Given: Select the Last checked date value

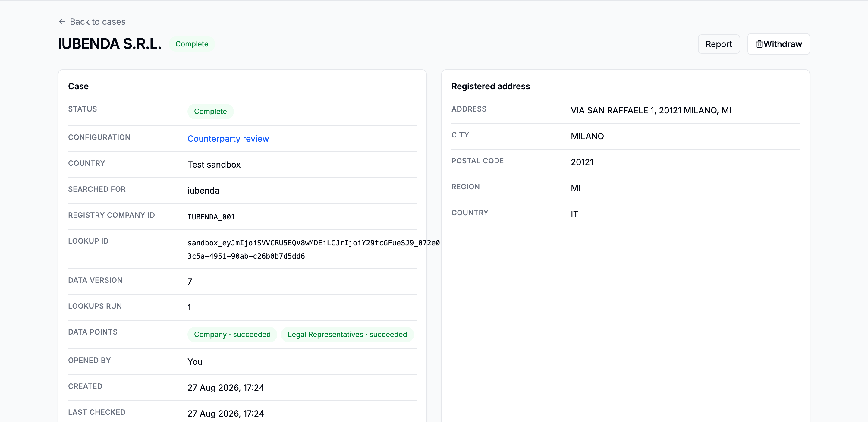Looking at the screenshot, I should [x=226, y=414].
